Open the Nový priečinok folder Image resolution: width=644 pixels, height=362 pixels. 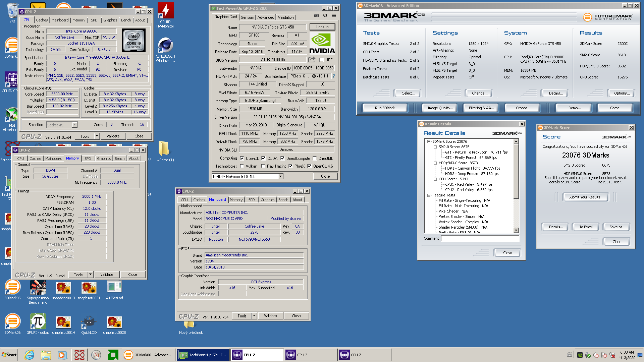click(x=191, y=328)
